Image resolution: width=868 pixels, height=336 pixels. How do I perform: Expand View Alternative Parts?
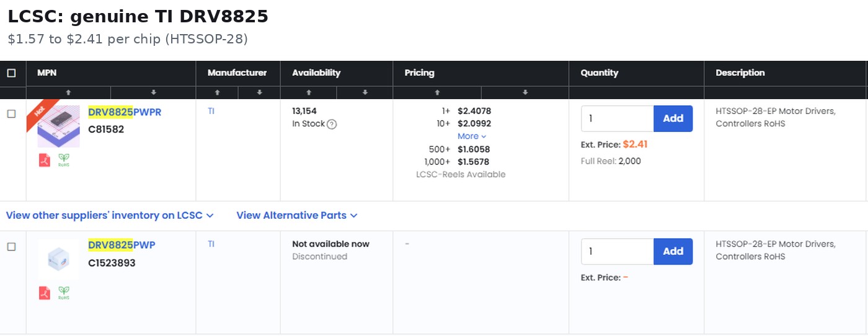pos(297,216)
